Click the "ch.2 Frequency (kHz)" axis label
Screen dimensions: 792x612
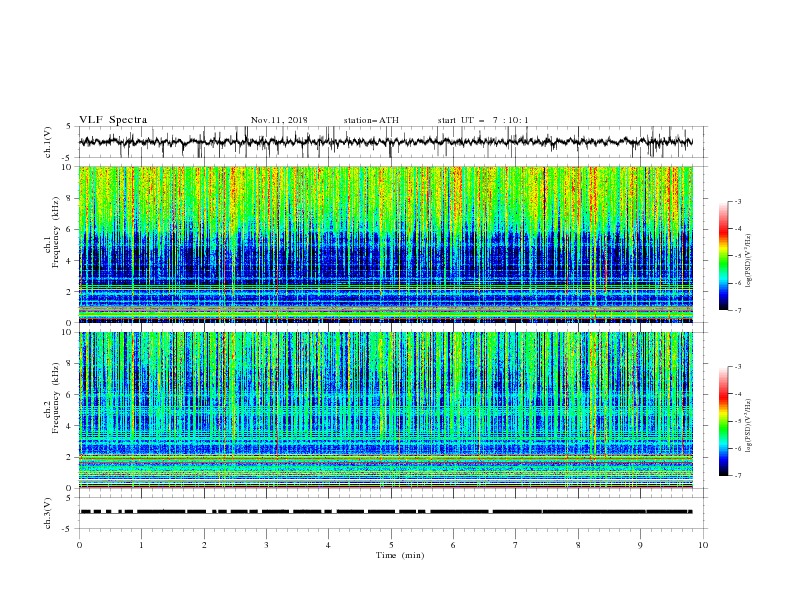pyautogui.click(x=53, y=399)
